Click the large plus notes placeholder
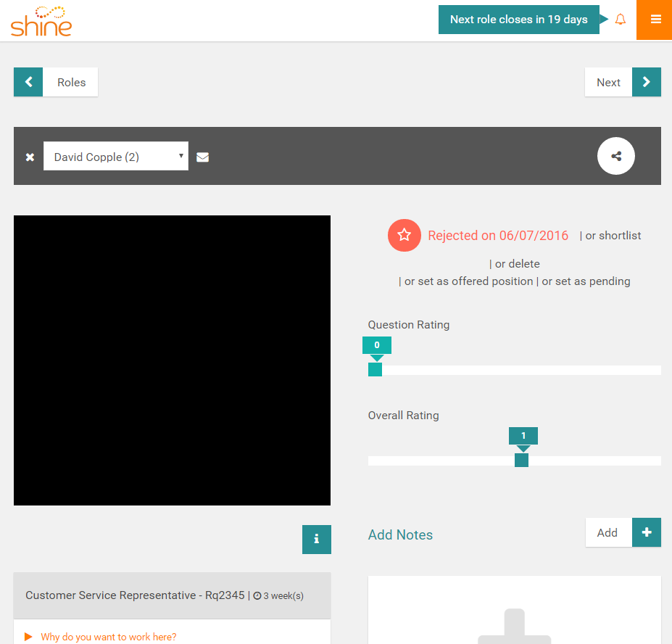672x644 pixels. click(x=514, y=626)
